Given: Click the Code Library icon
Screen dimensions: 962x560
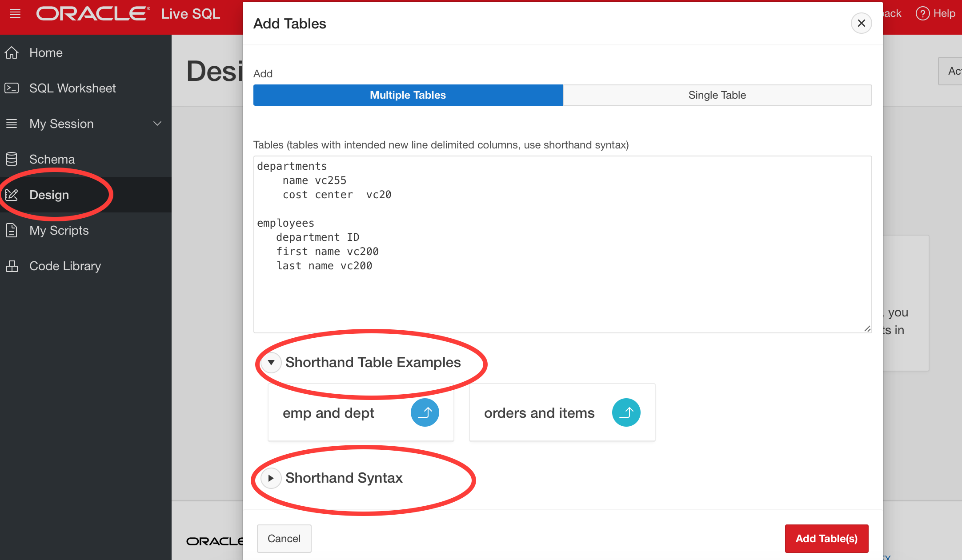Looking at the screenshot, I should pos(12,266).
